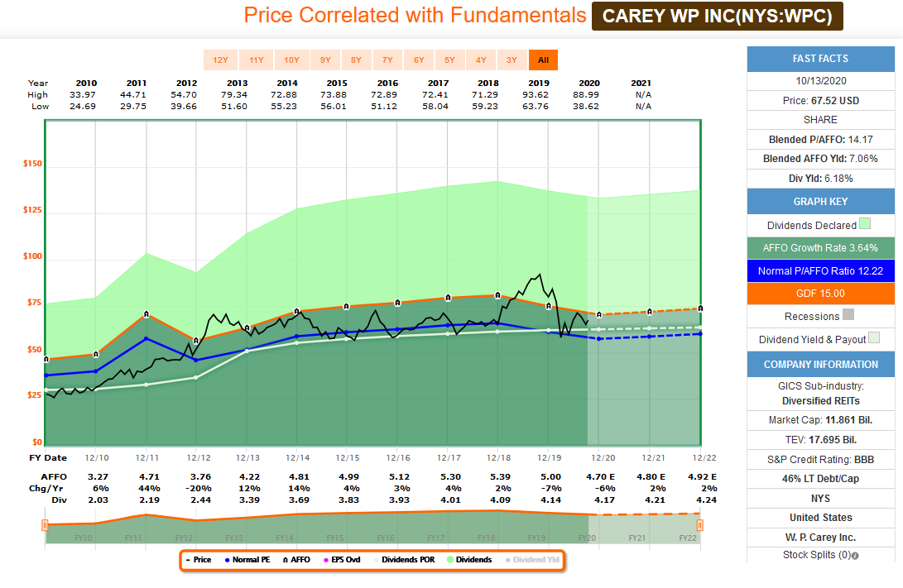
Task: Click the $150 y-axis label
Action: click(x=32, y=164)
